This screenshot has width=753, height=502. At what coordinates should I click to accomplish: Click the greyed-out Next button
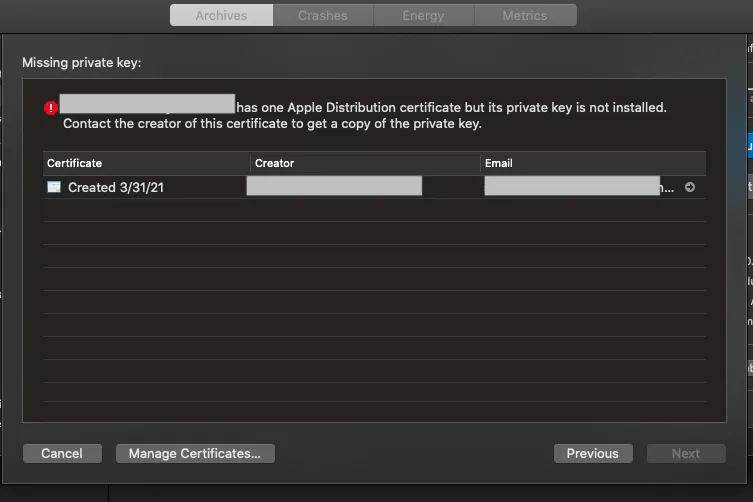(x=686, y=453)
